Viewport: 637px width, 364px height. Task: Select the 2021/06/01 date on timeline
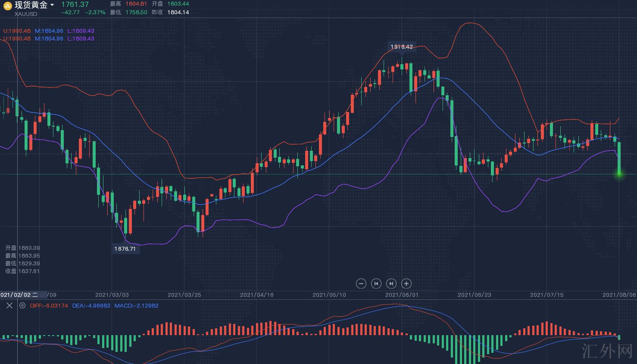pyautogui.click(x=402, y=295)
